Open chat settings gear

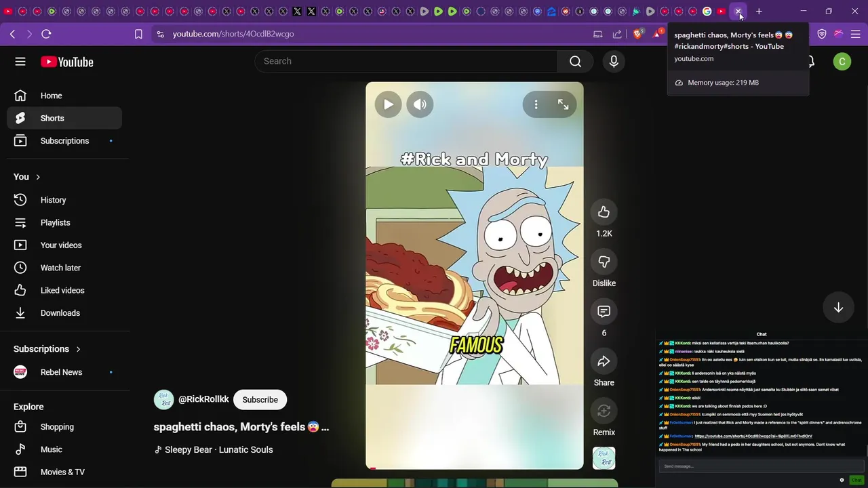(842, 480)
